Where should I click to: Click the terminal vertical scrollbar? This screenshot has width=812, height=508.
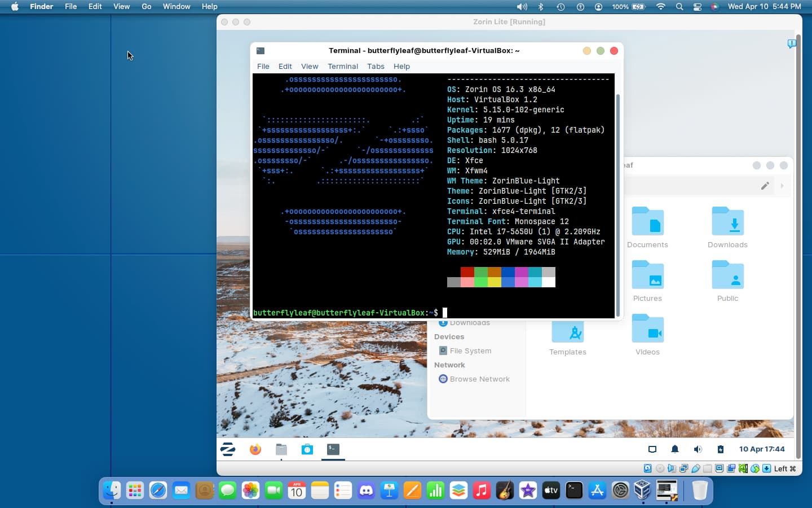(x=618, y=204)
